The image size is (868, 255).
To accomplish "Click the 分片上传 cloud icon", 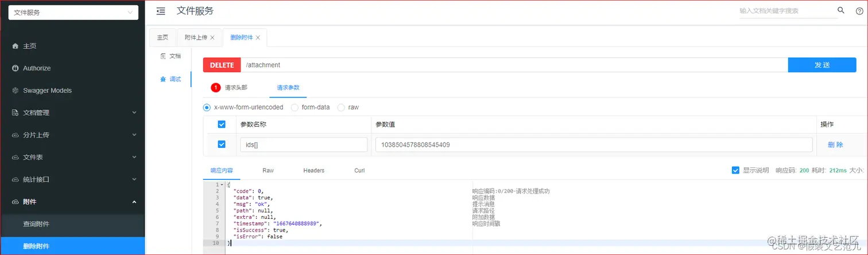I will point(15,135).
